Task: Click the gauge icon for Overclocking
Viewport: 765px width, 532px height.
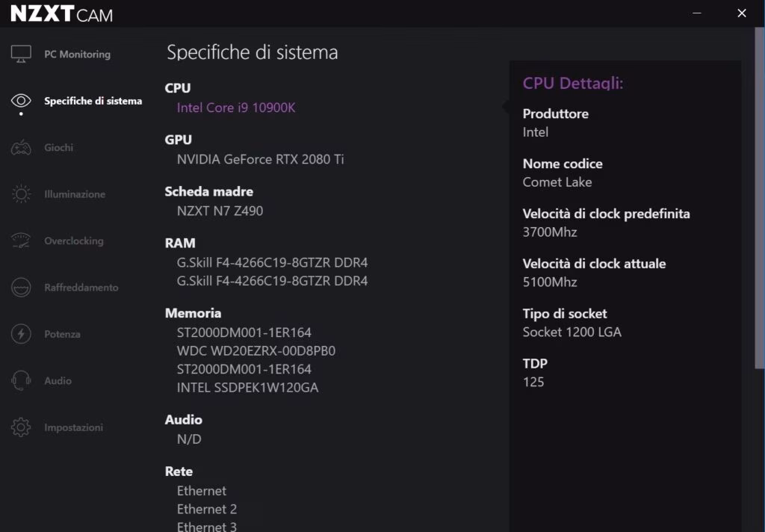Action: click(x=21, y=241)
